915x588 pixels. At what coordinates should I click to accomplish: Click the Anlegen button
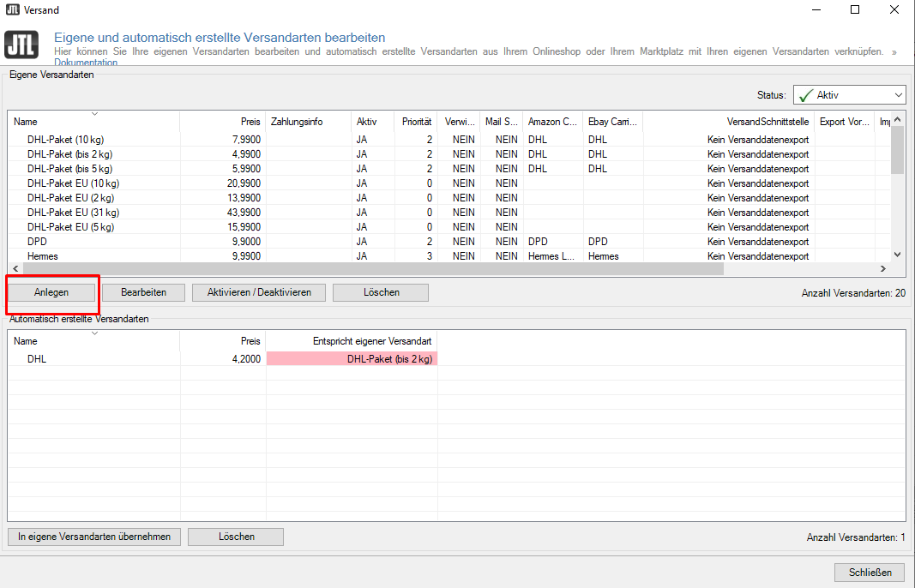coord(51,292)
